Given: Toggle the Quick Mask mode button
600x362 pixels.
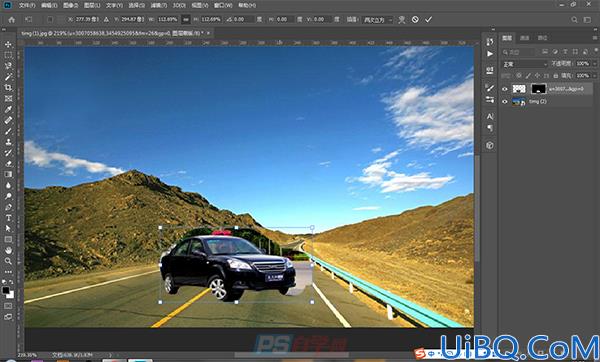Looking at the screenshot, I should click(8, 306).
